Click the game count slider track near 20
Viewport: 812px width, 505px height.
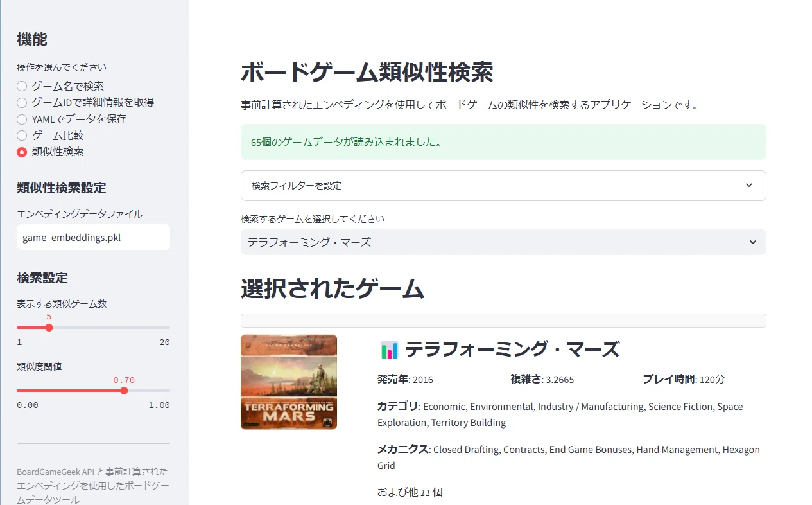[166, 328]
